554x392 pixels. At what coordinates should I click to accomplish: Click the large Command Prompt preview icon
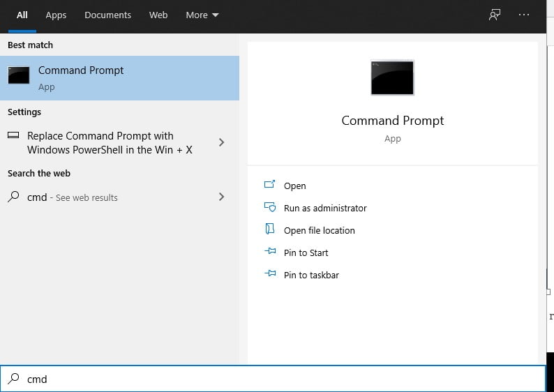click(x=392, y=77)
